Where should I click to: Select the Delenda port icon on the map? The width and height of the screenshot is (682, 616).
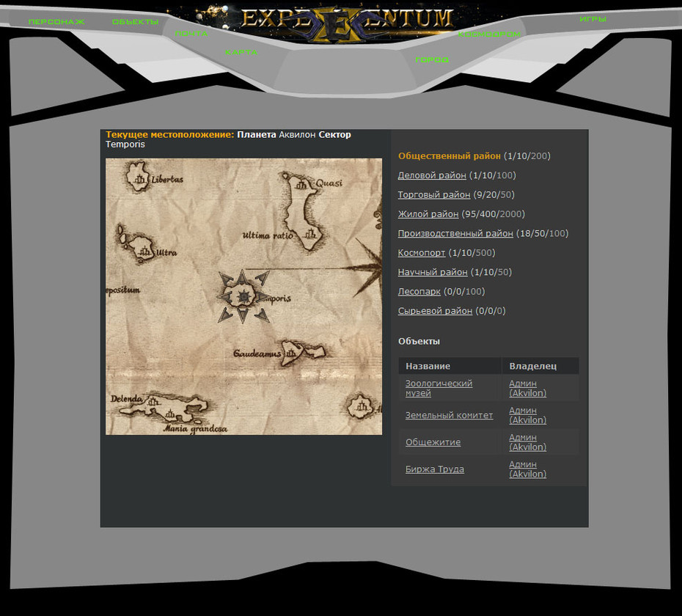click(x=153, y=401)
